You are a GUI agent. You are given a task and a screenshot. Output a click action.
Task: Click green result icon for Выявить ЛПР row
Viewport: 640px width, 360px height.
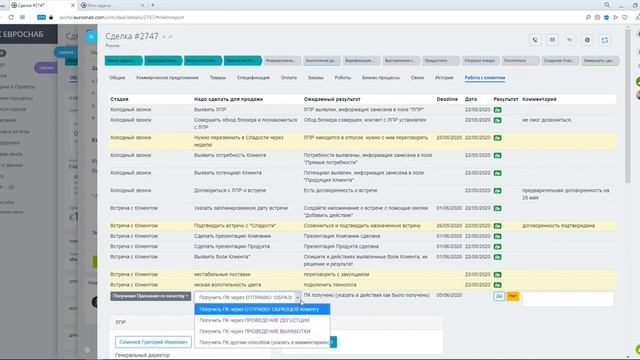coord(498,110)
